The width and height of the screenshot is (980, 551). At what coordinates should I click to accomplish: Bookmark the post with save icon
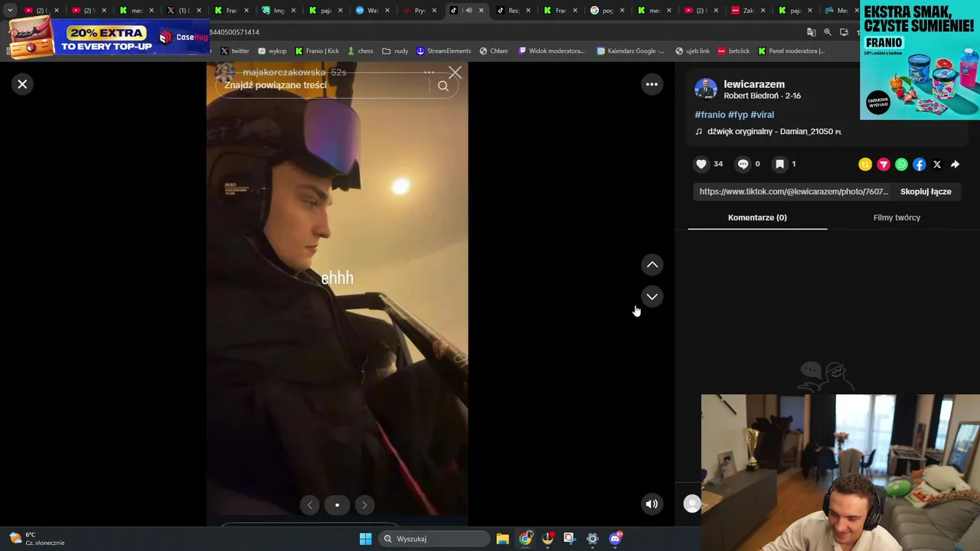[x=779, y=164]
